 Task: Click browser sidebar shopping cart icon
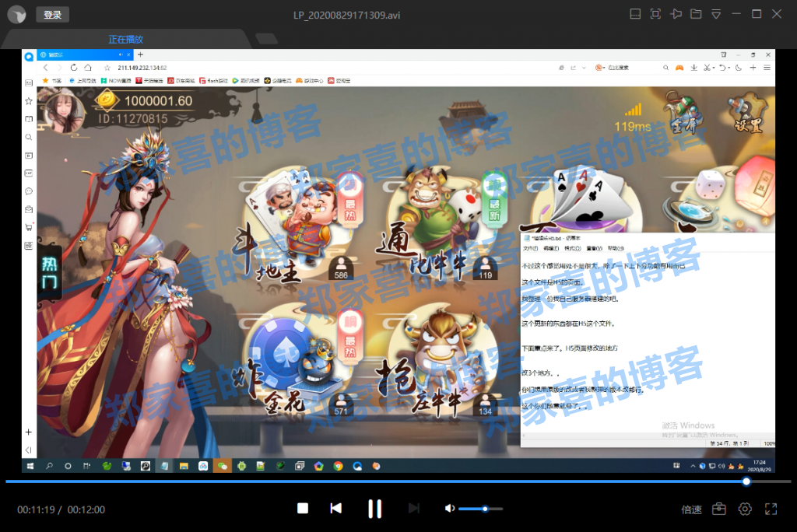point(29,227)
